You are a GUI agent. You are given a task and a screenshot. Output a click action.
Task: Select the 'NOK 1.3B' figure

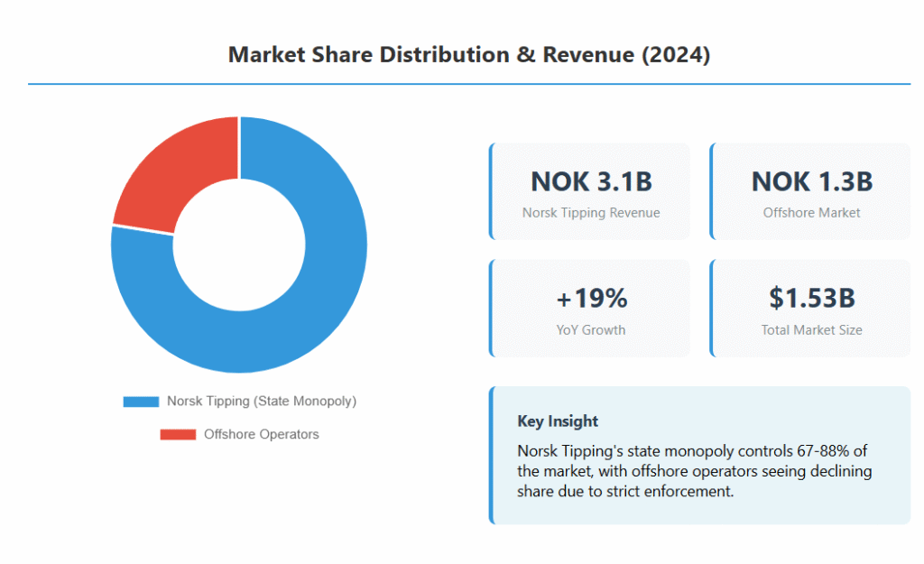point(811,181)
